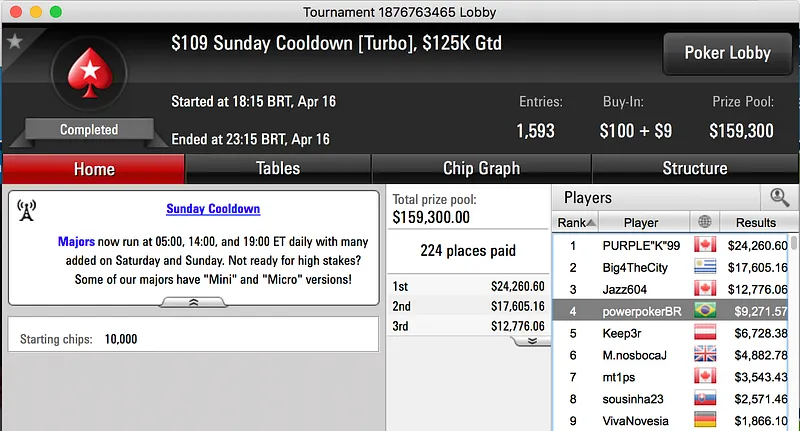Open the Chip Graph tab

(x=481, y=168)
